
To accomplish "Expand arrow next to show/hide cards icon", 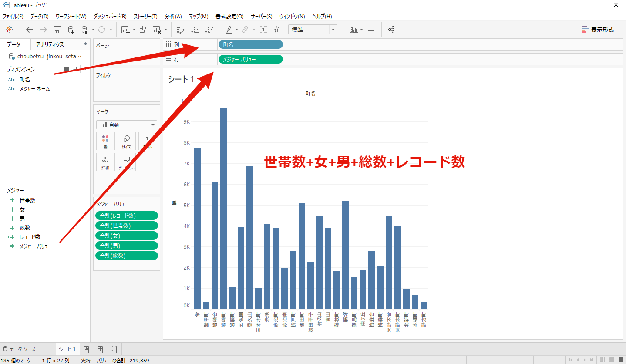I will click(361, 30).
